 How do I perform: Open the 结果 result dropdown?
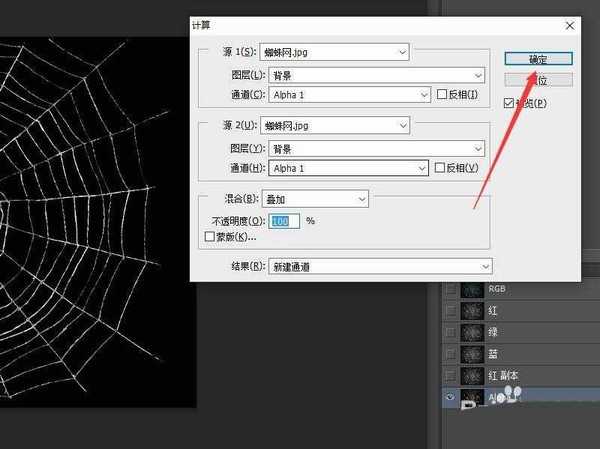click(x=375, y=266)
